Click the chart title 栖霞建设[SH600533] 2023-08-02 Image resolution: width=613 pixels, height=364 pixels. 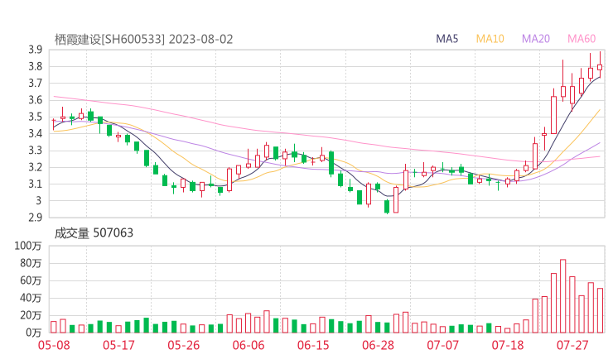click(x=143, y=40)
